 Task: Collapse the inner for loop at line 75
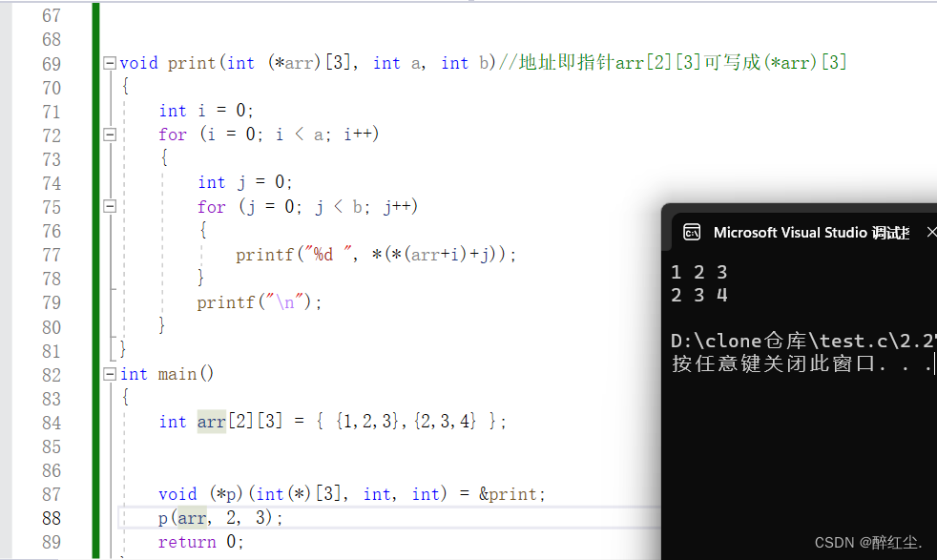coord(110,206)
